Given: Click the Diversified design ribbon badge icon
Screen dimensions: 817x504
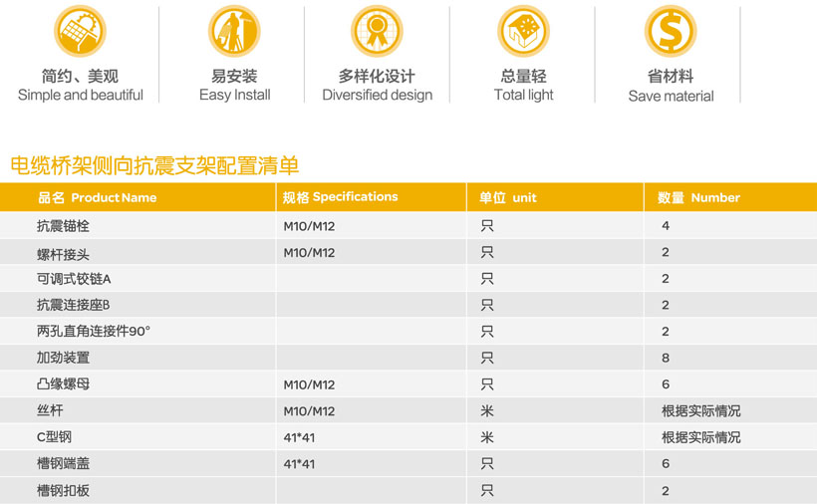Looking at the screenshot, I should coord(377,30).
